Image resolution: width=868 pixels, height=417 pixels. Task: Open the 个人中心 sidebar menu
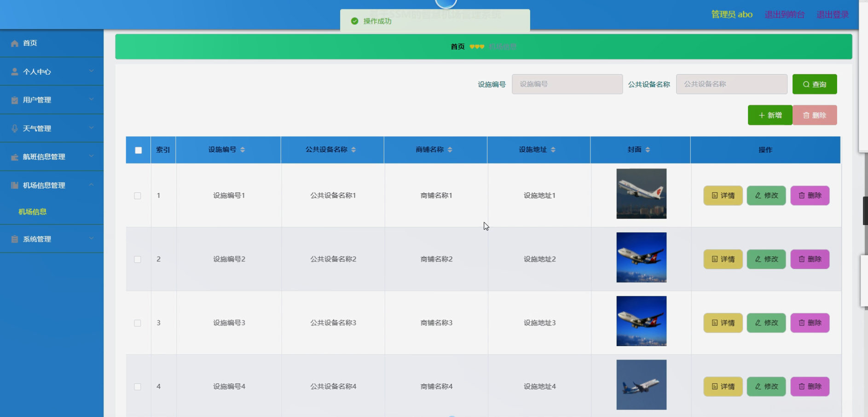(52, 72)
